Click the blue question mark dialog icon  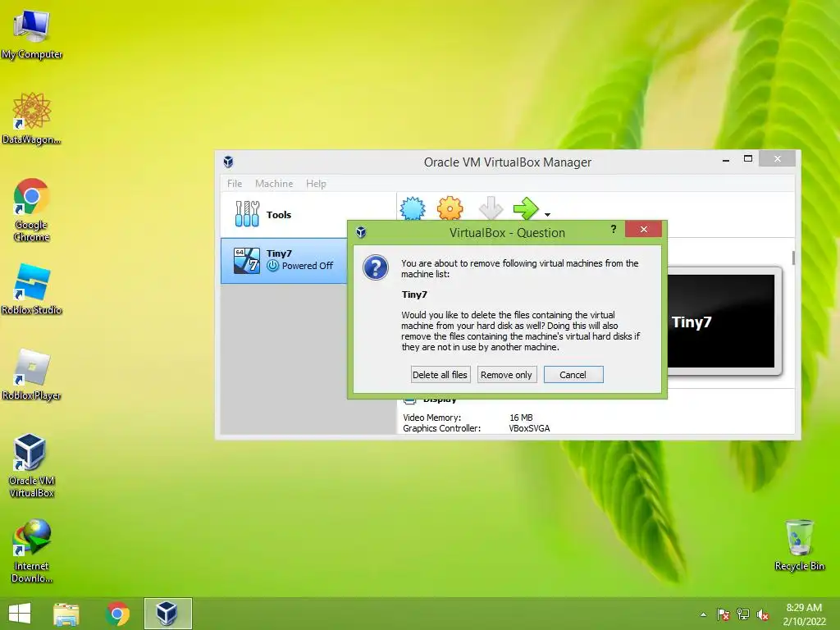click(x=376, y=267)
